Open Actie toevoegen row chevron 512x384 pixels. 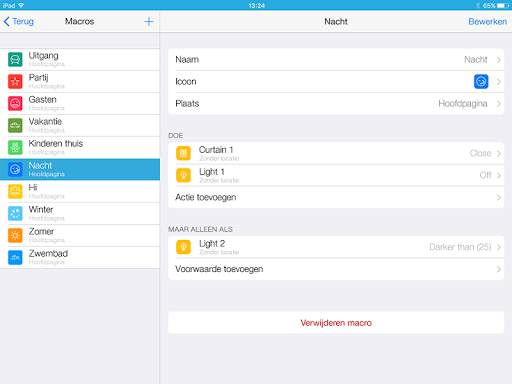[x=499, y=198]
